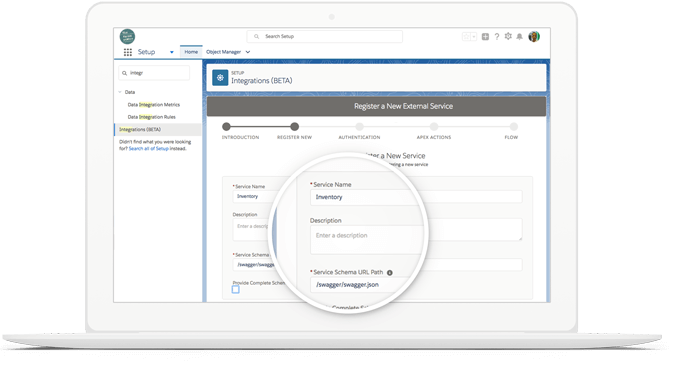The width and height of the screenshot is (680, 391).
Task: Open the App Launcher grid icon
Action: (128, 52)
